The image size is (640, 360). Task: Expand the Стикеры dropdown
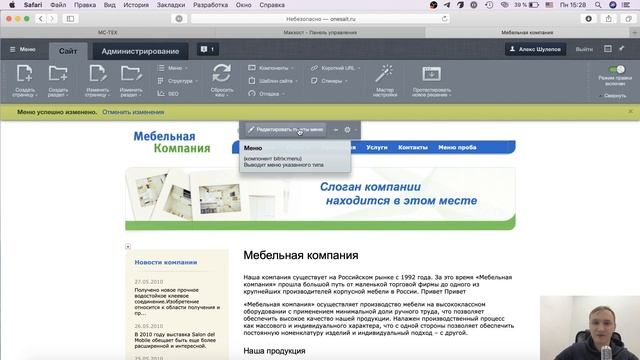pos(329,81)
